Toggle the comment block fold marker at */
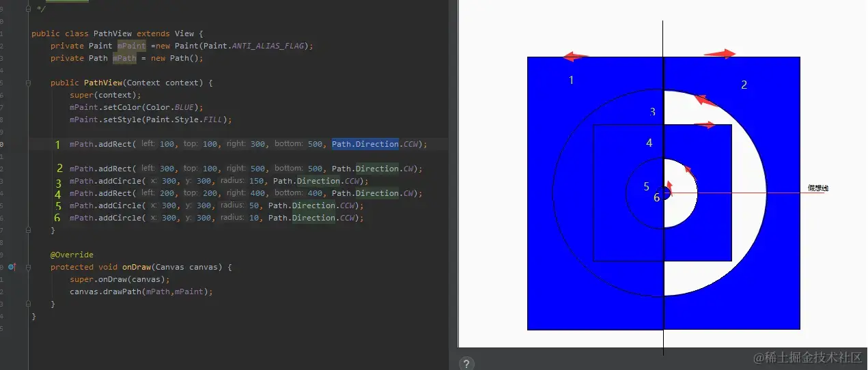The image size is (868, 370). (x=28, y=9)
